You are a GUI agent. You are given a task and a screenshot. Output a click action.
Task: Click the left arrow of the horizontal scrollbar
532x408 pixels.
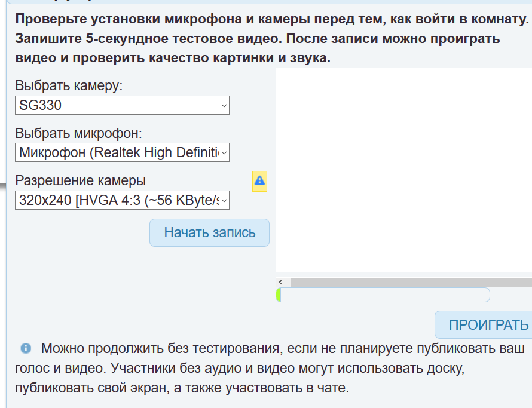click(280, 282)
